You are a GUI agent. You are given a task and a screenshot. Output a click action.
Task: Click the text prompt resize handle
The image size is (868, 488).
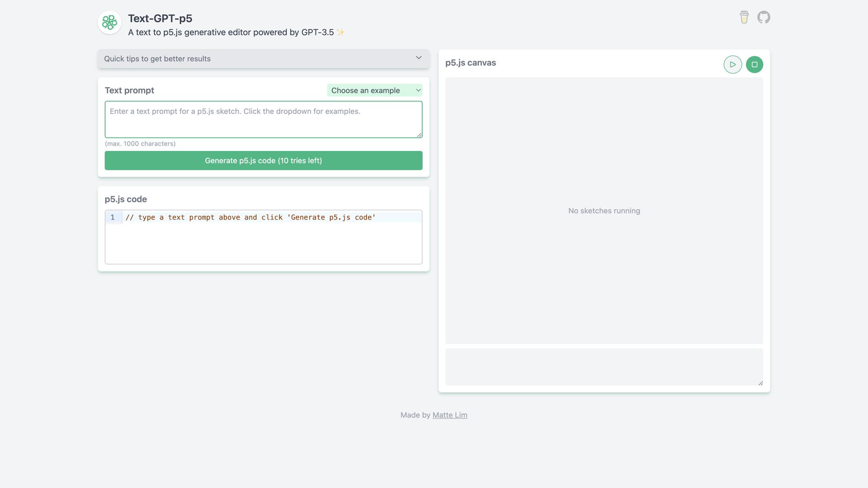pos(420,135)
